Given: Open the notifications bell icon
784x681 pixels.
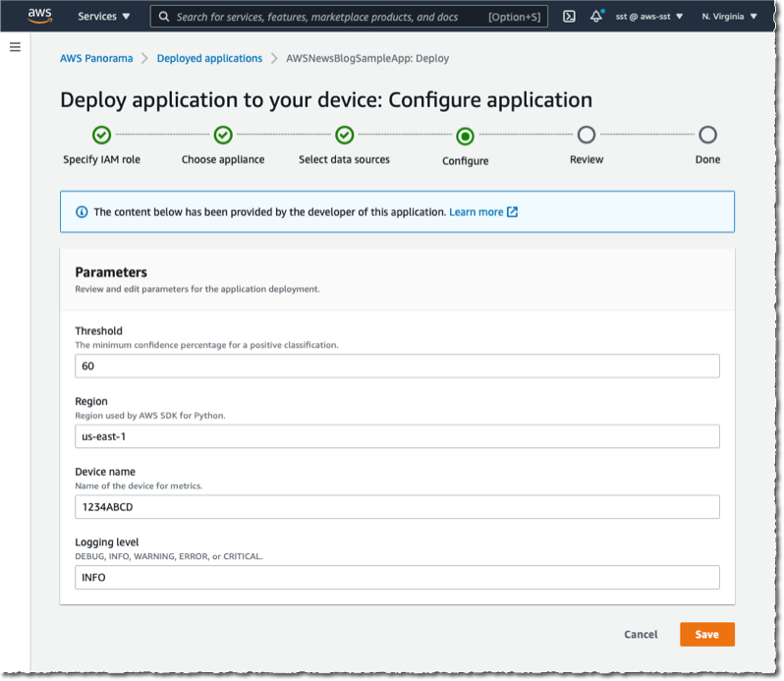Looking at the screenshot, I should tap(596, 17).
